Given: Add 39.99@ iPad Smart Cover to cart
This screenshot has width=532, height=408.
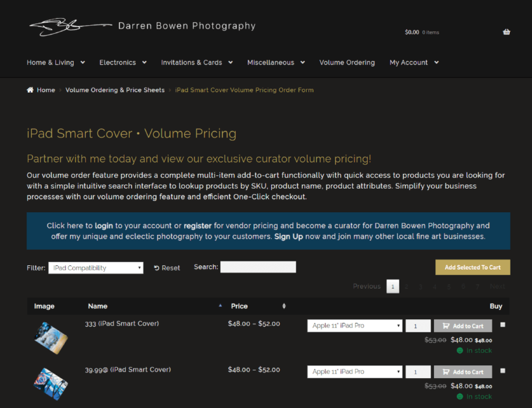Looking at the screenshot, I should point(463,372).
